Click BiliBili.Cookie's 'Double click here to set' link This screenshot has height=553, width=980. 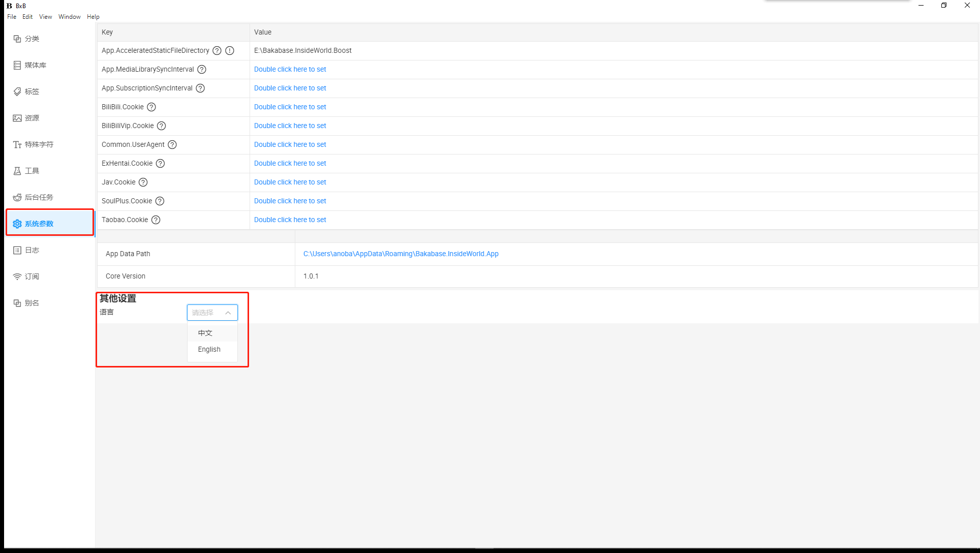[290, 107]
